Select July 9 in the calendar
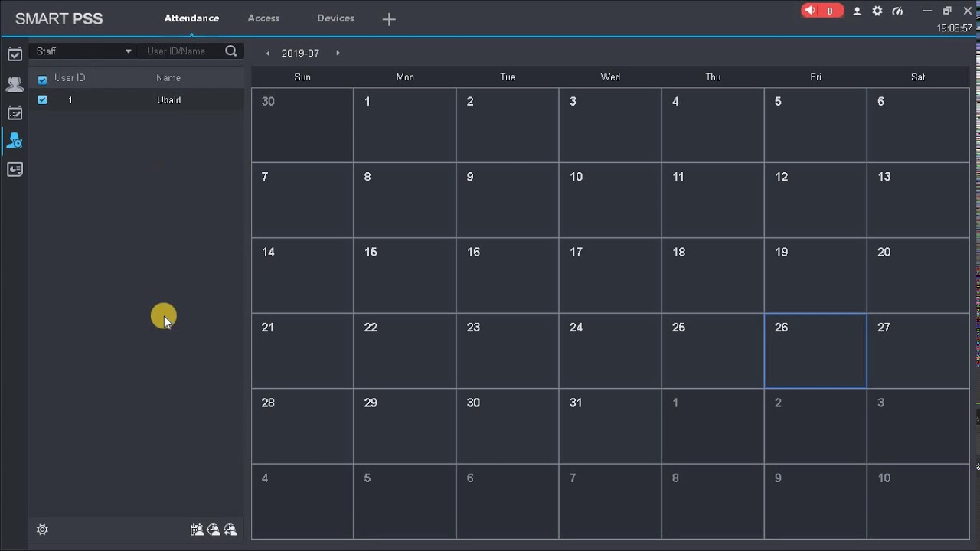This screenshot has height=551, width=980. pos(508,200)
